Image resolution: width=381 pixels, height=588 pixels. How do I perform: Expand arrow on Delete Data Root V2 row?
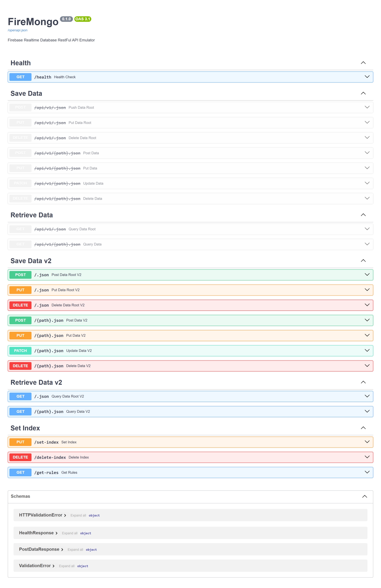click(x=367, y=305)
